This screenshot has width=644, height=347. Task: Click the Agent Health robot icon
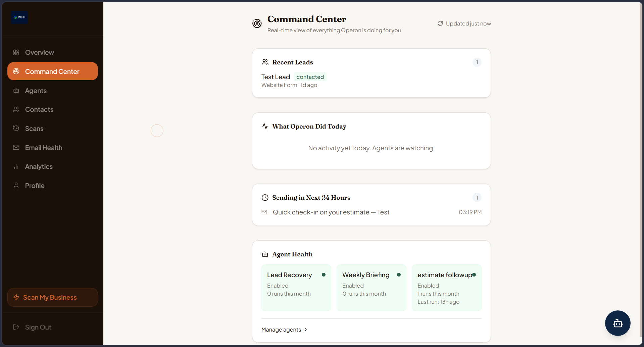[265, 254]
